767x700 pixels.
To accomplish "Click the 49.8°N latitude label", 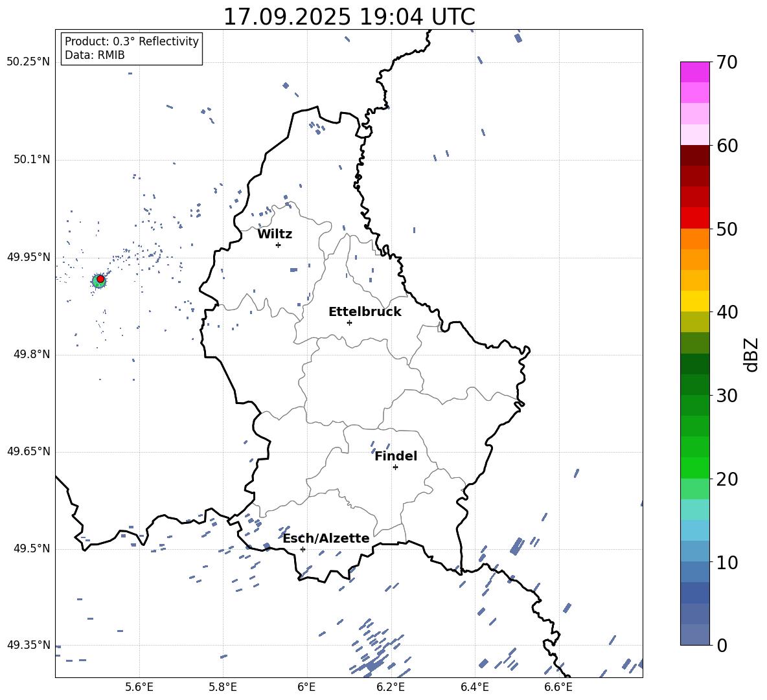I will click(32, 354).
